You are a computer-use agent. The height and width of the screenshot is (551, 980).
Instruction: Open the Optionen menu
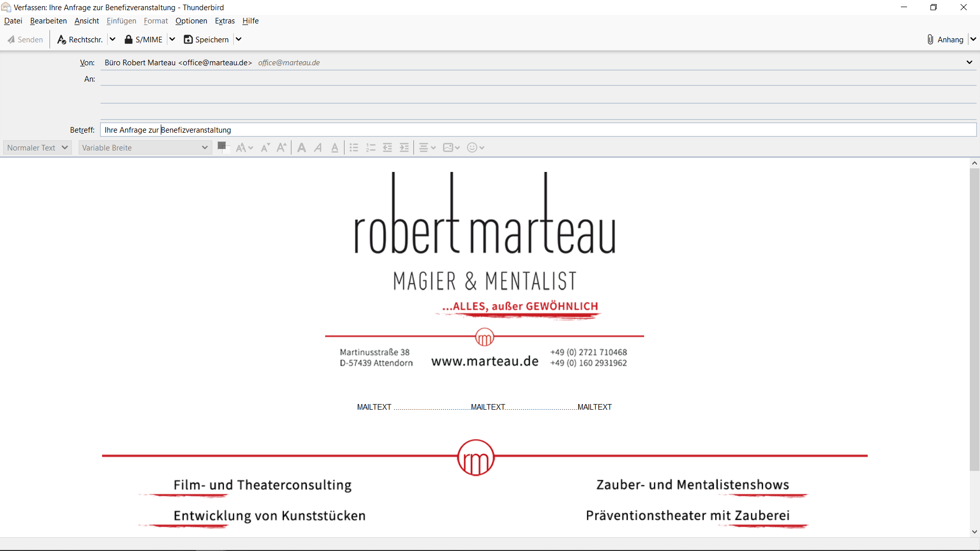[191, 21]
